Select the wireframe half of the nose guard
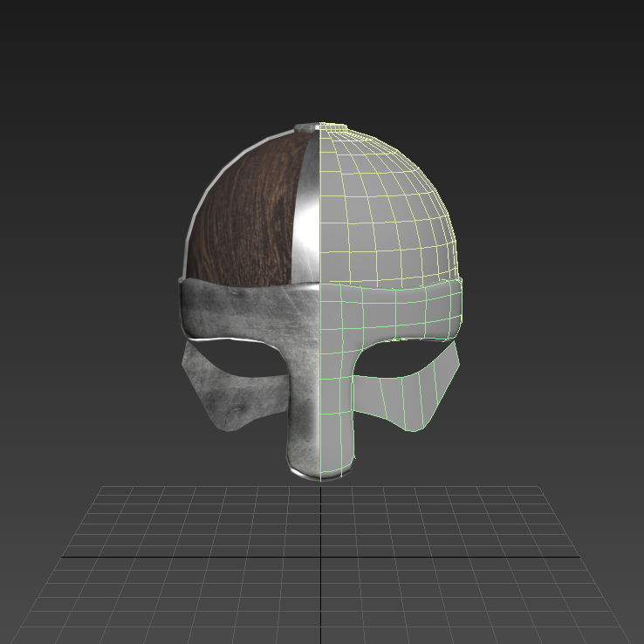Viewport: 644px width, 644px height. tap(339, 428)
